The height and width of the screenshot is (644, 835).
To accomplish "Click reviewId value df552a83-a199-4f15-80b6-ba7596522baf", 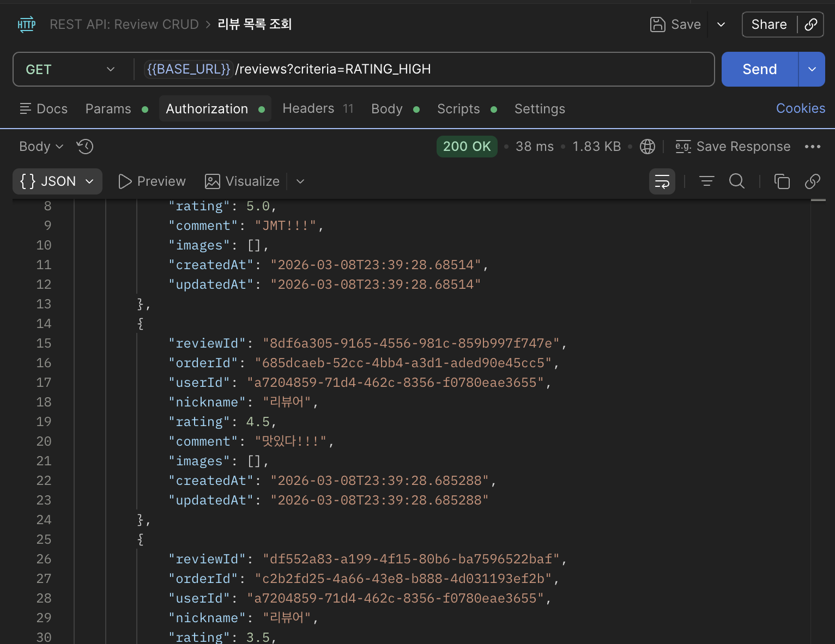I will pyautogui.click(x=411, y=559).
